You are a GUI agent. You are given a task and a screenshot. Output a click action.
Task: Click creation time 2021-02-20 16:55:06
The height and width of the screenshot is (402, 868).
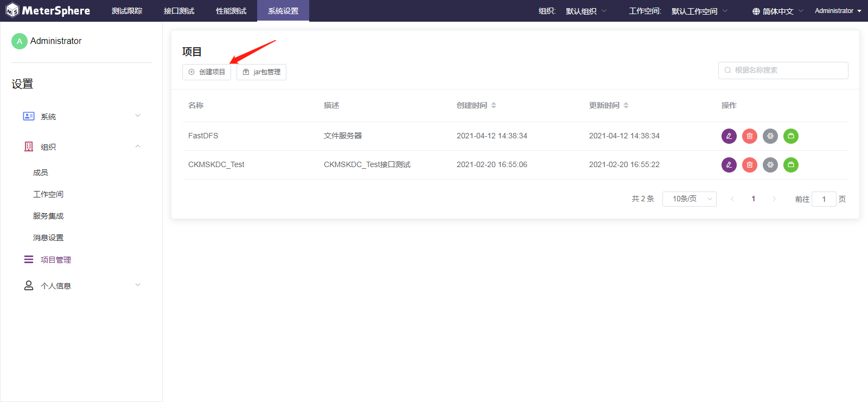[492, 164]
